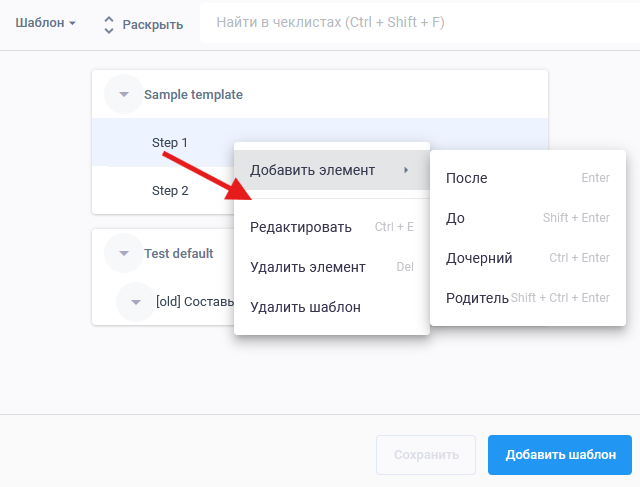Choose Удалить шаблон from the context menu
The height and width of the screenshot is (487, 640).
[x=304, y=307]
